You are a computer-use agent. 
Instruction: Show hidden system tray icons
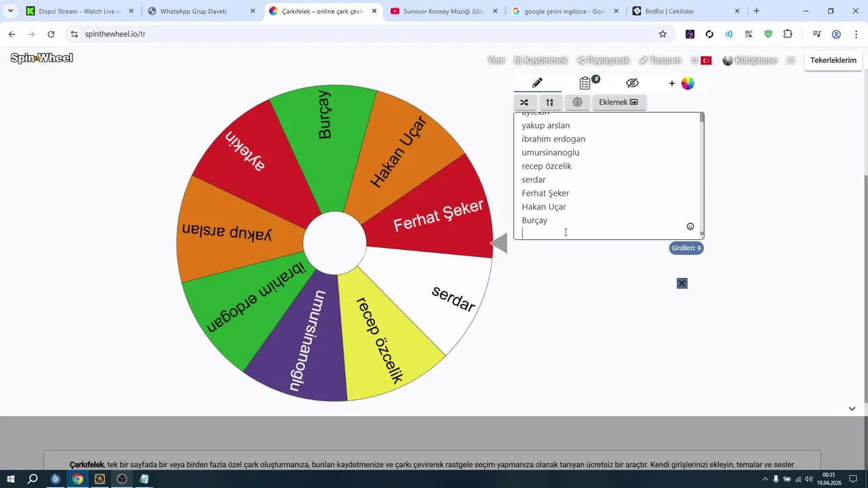coord(765,479)
